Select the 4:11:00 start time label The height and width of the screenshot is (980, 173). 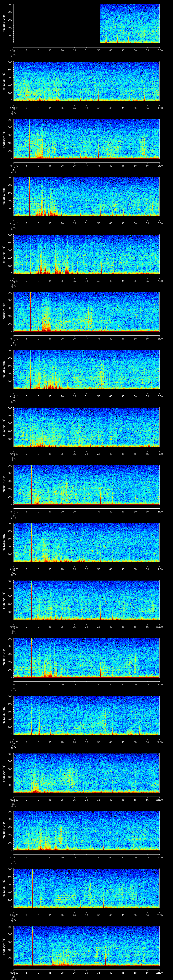(14, 166)
